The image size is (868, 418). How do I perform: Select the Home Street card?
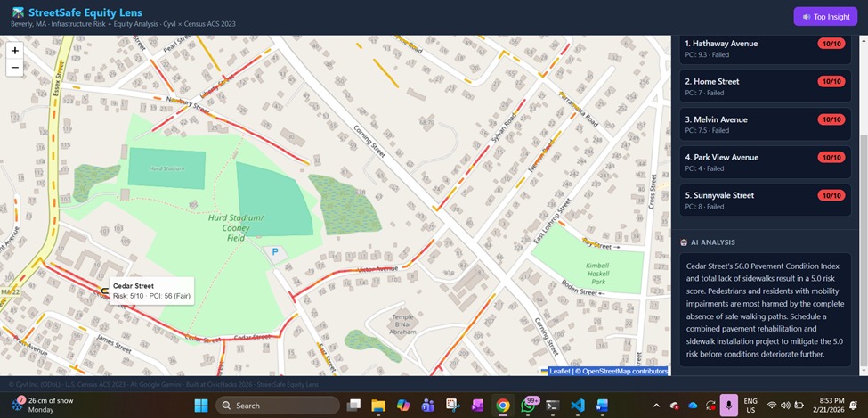tap(765, 86)
